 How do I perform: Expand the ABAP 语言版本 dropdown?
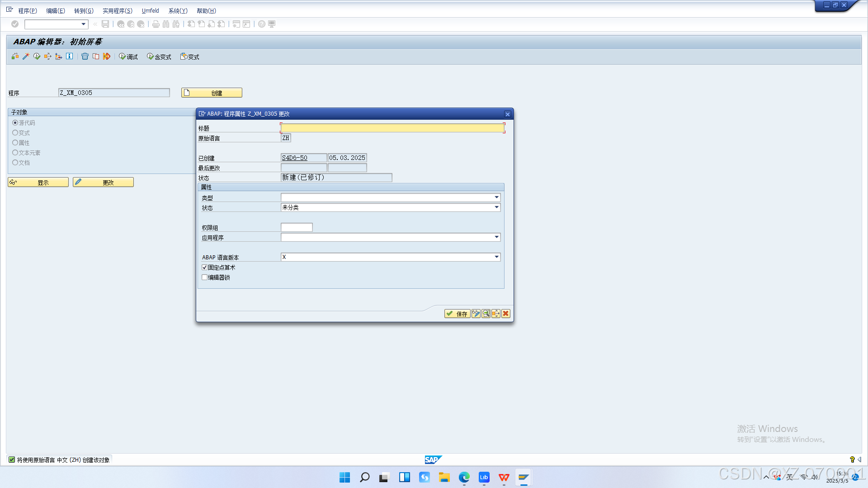(496, 257)
